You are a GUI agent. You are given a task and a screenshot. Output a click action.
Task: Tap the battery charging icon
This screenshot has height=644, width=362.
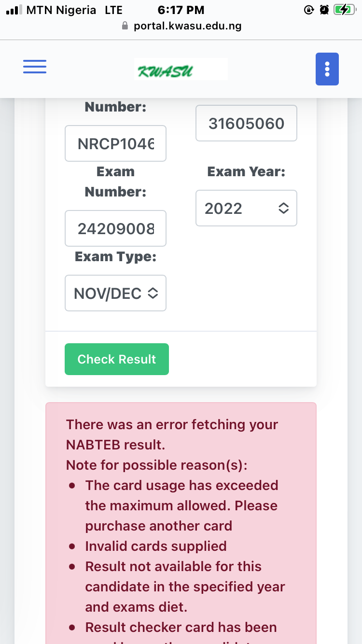pyautogui.click(x=344, y=10)
